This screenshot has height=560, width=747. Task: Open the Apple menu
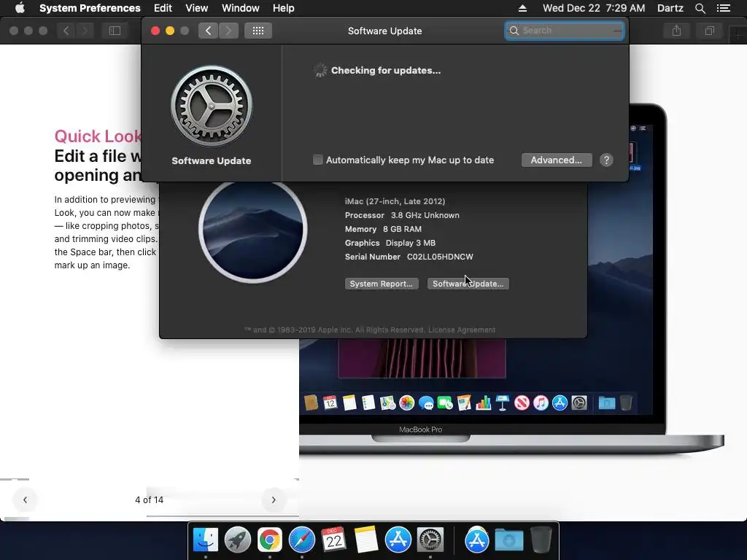tap(20, 8)
